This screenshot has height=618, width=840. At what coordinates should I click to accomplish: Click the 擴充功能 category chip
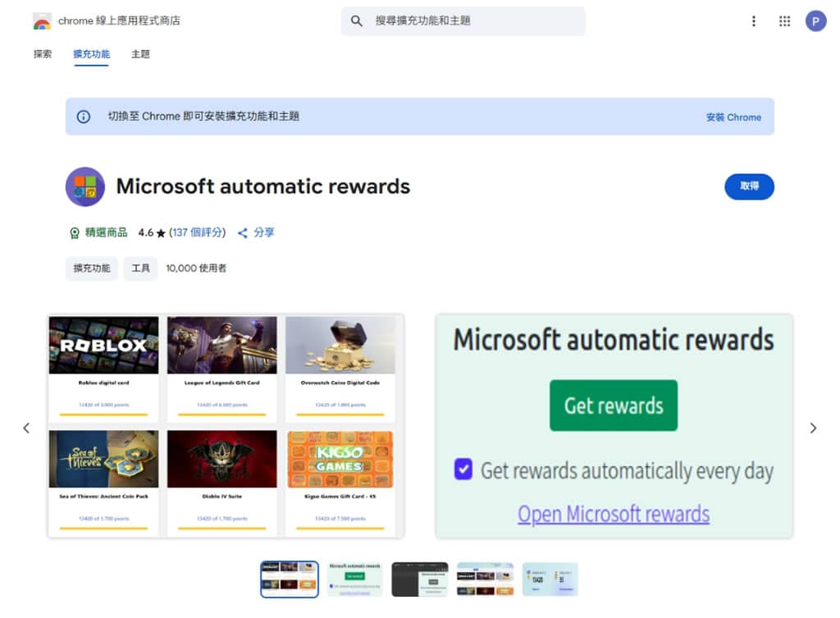point(92,268)
